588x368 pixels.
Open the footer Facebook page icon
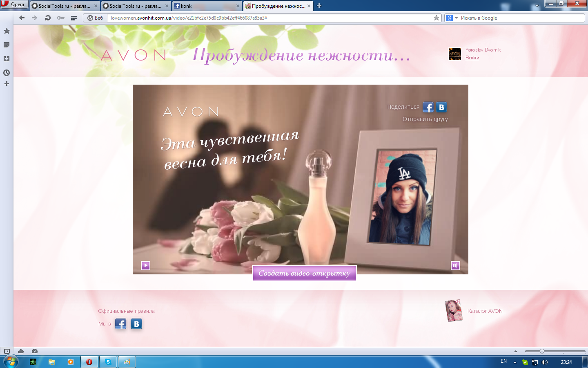[120, 324]
